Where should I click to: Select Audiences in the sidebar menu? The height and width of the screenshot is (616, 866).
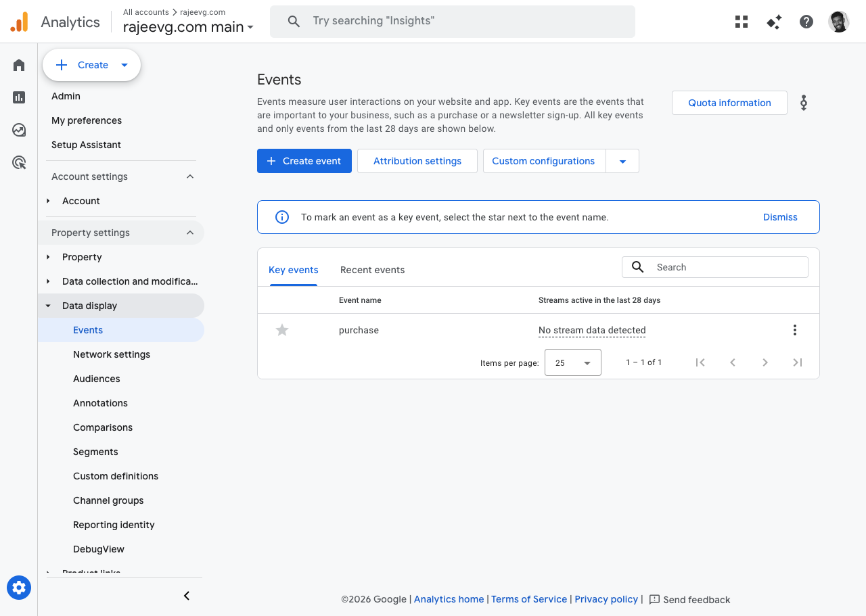[x=97, y=379]
